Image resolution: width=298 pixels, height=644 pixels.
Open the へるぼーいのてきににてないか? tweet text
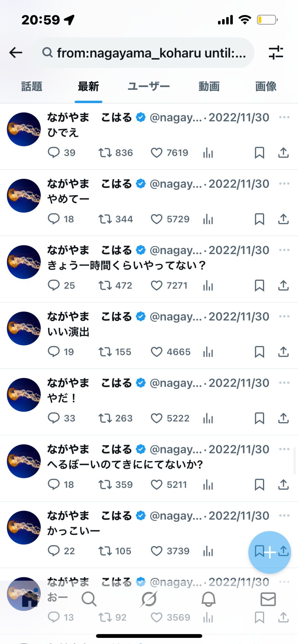point(125,464)
